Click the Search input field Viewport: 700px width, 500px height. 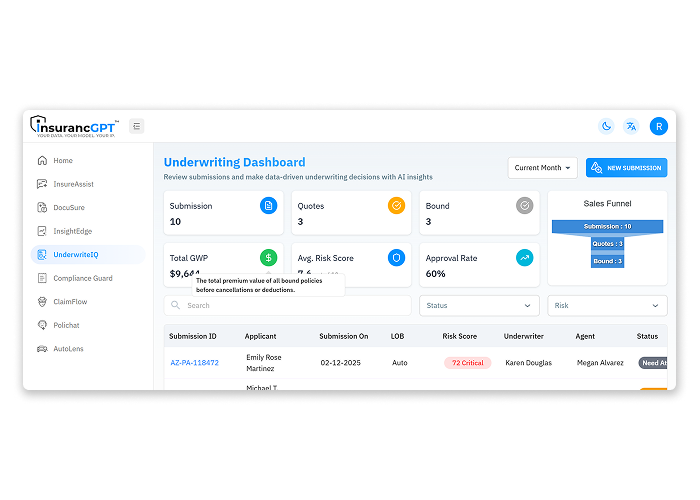click(x=290, y=306)
